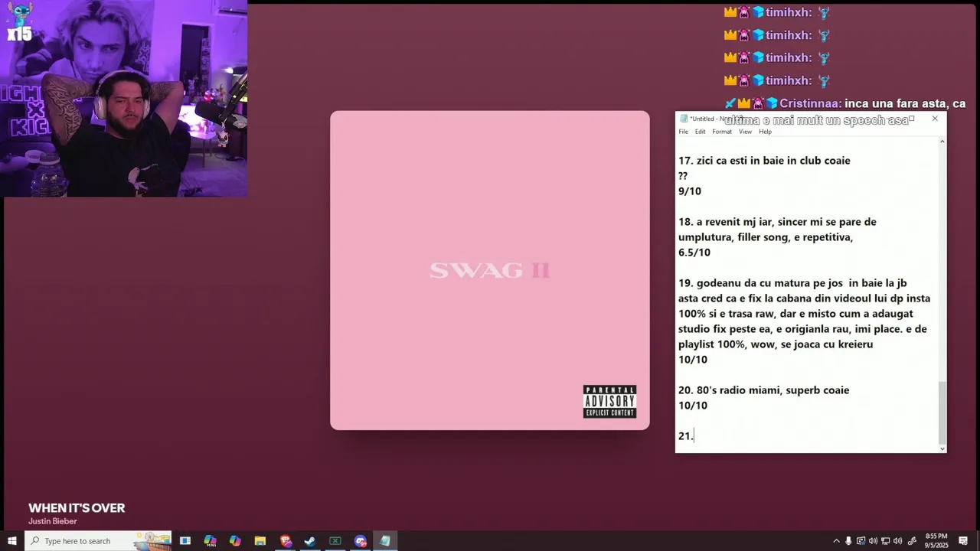Open the Windows Start menu
The width and height of the screenshot is (980, 551).
click(12, 541)
